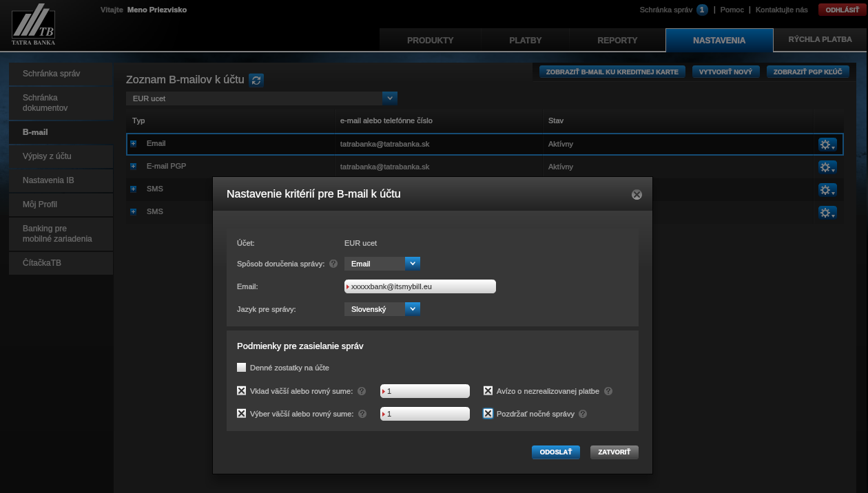Screen dimensions: 868x493
Task: Open the Email delivery method dropdown
Action: coord(412,263)
